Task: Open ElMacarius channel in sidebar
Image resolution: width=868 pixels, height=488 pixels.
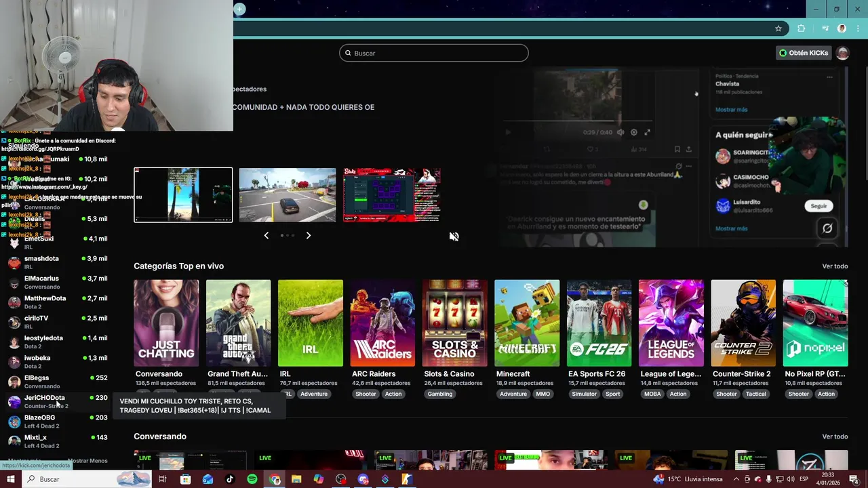Action: click(x=58, y=282)
